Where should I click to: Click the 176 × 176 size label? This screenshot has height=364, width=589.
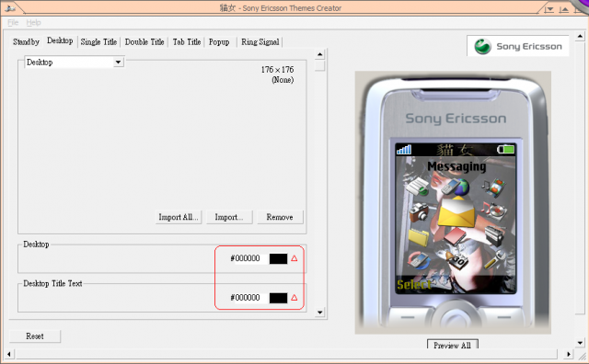point(277,70)
